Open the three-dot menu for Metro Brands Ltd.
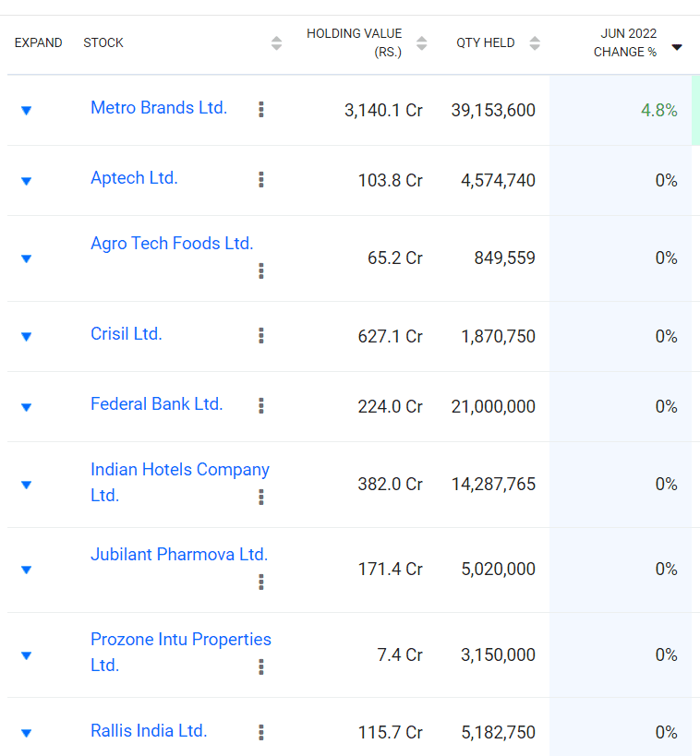The image size is (700, 756). [261, 110]
